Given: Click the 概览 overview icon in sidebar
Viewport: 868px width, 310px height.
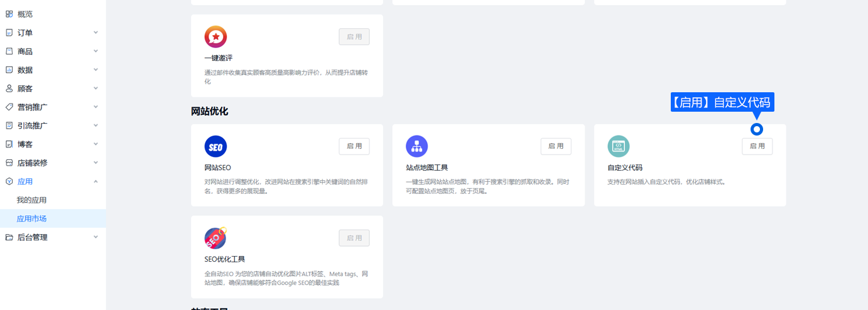Looking at the screenshot, I should pos(9,14).
